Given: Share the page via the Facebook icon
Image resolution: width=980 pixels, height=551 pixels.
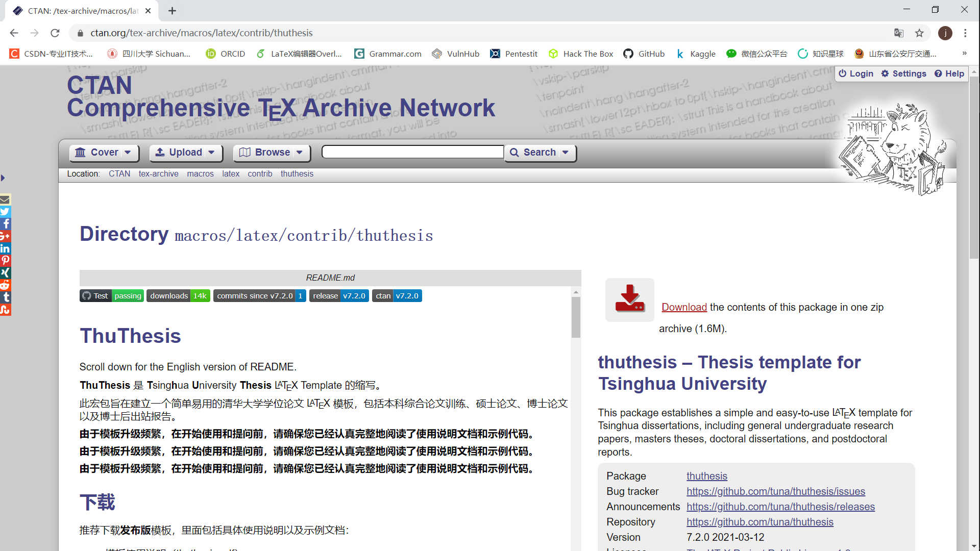Looking at the screenshot, I should pos(5,224).
